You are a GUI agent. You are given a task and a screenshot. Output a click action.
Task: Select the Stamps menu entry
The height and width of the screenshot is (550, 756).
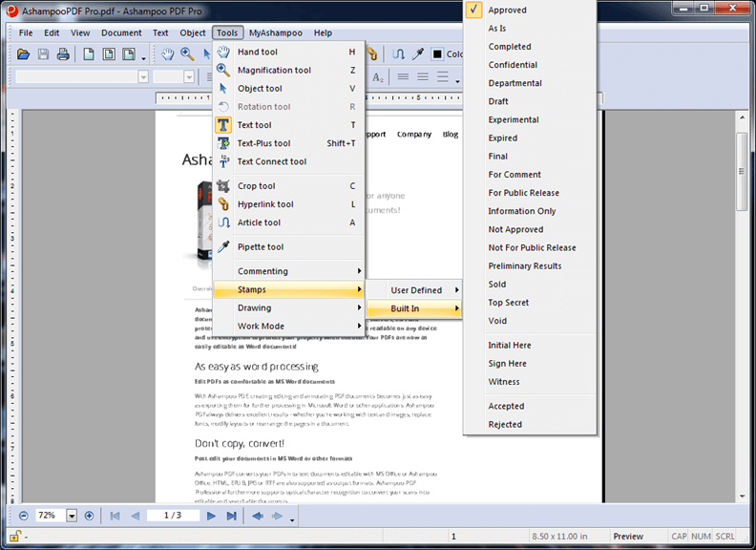pos(289,289)
